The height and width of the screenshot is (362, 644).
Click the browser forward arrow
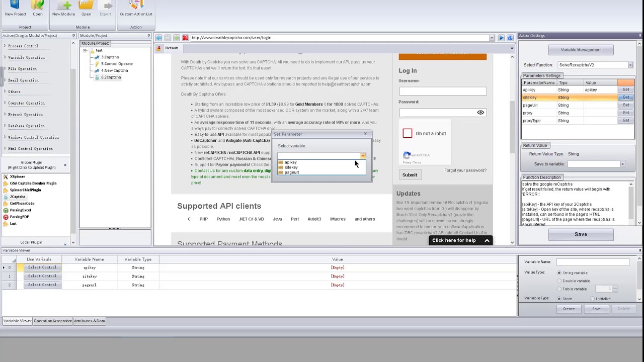(168, 38)
